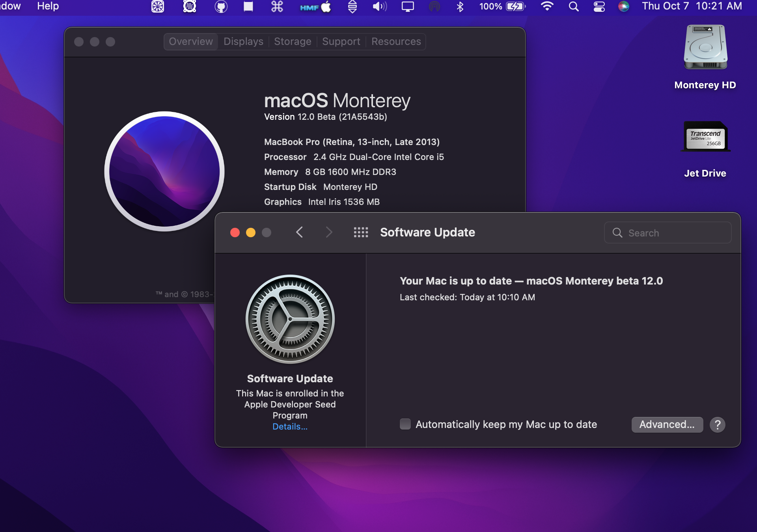Switch to the Displays tab
Viewport: 757px width, 532px height.
(x=243, y=42)
